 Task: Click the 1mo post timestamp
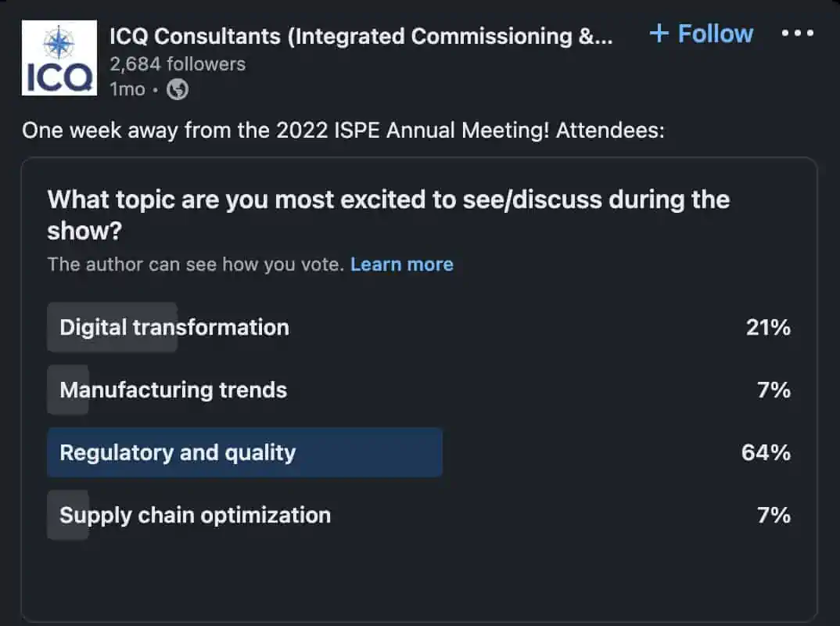(x=127, y=89)
